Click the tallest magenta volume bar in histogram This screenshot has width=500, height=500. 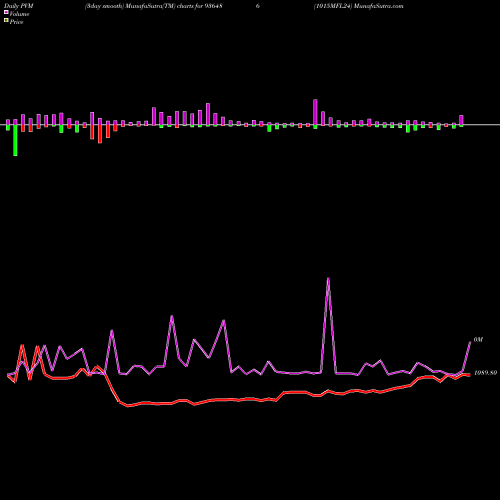pyautogui.click(x=315, y=112)
